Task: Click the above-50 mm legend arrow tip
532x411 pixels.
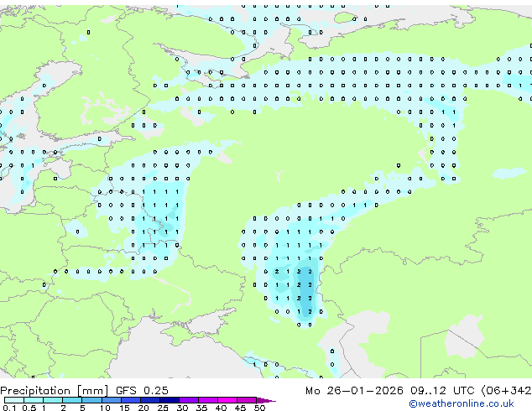Action: click(266, 400)
